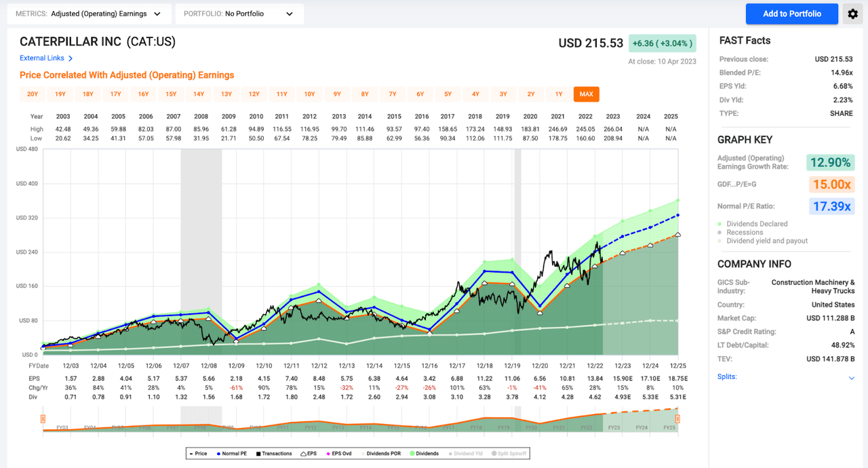Select the 19Y time range

tap(60, 94)
